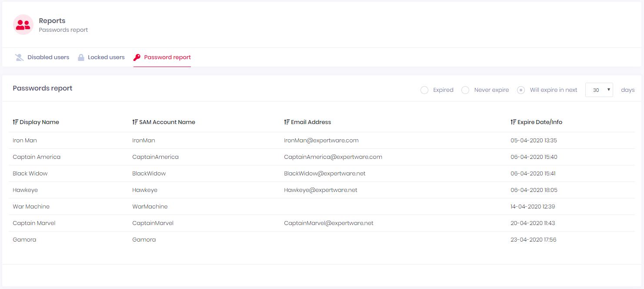644x289 pixels.
Task: Open the 30 days dropdown
Action: point(599,90)
